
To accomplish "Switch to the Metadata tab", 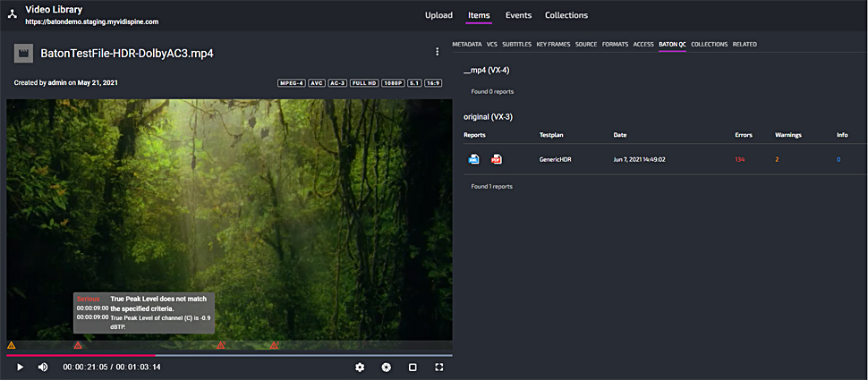I will tap(466, 44).
